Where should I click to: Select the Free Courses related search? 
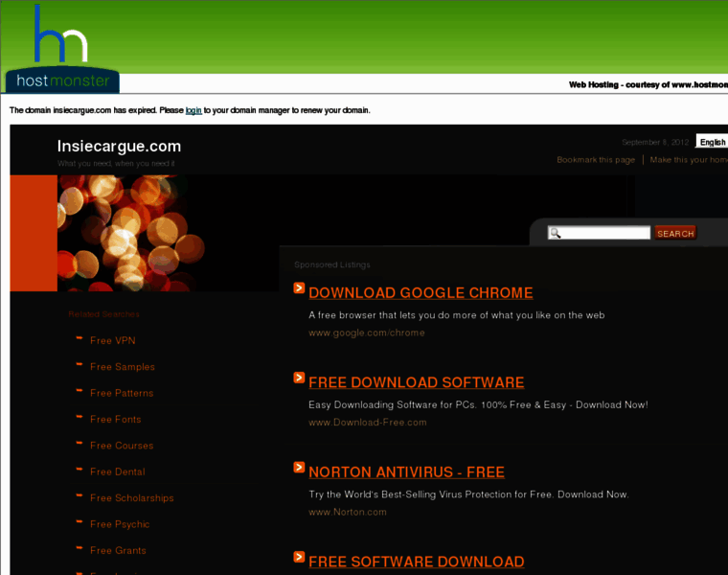(122, 446)
